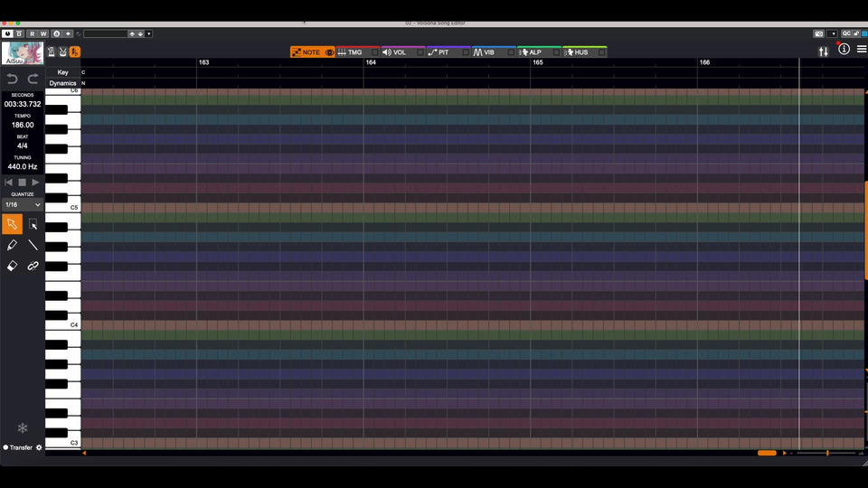The height and width of the screenshot is (488, 868).
Task: Start playback with play button
Action: pos(35,182)
